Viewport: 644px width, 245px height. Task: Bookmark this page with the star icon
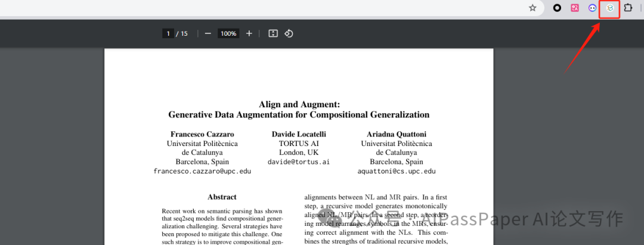(532, 8)
